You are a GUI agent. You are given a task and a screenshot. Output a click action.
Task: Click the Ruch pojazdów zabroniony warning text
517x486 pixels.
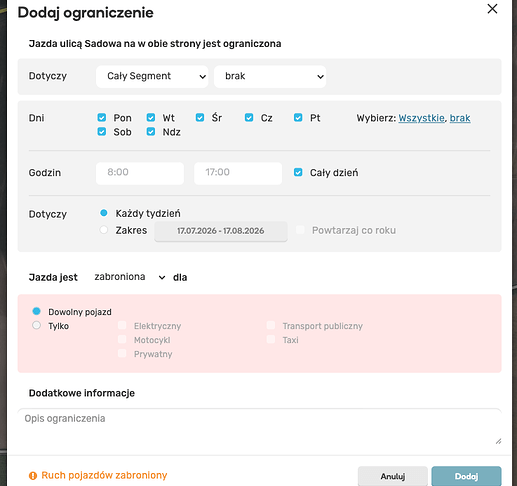click(104, 475)
